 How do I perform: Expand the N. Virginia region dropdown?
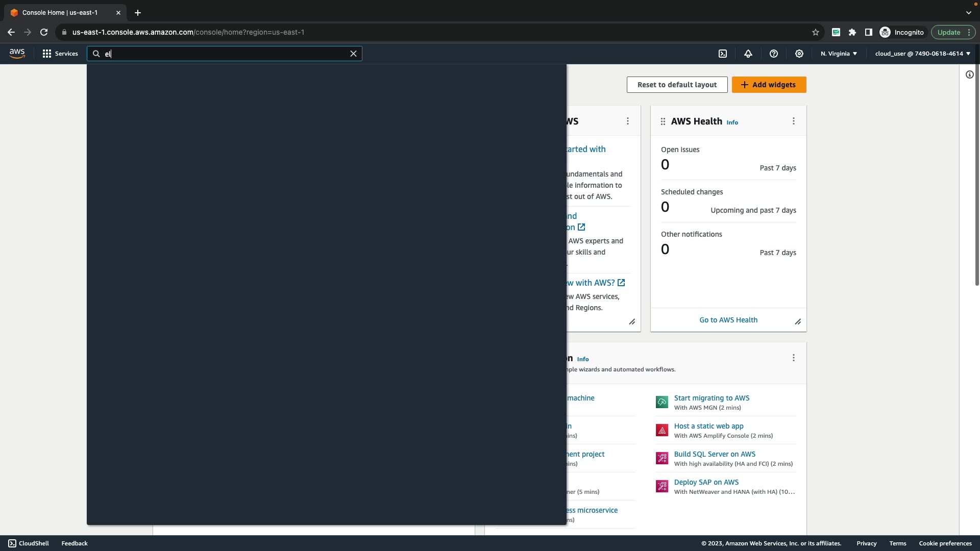tap(839, 54)
